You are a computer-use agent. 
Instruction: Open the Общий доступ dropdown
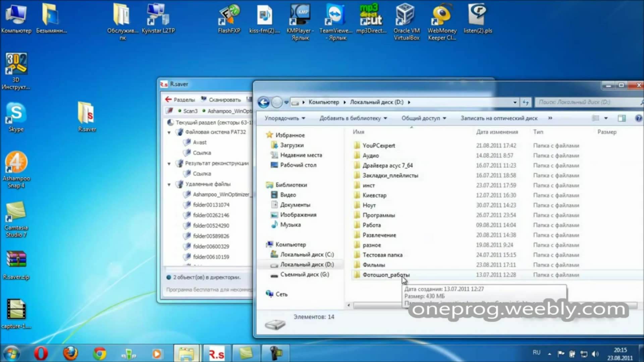pyautogui.click(x=424, y=118)
